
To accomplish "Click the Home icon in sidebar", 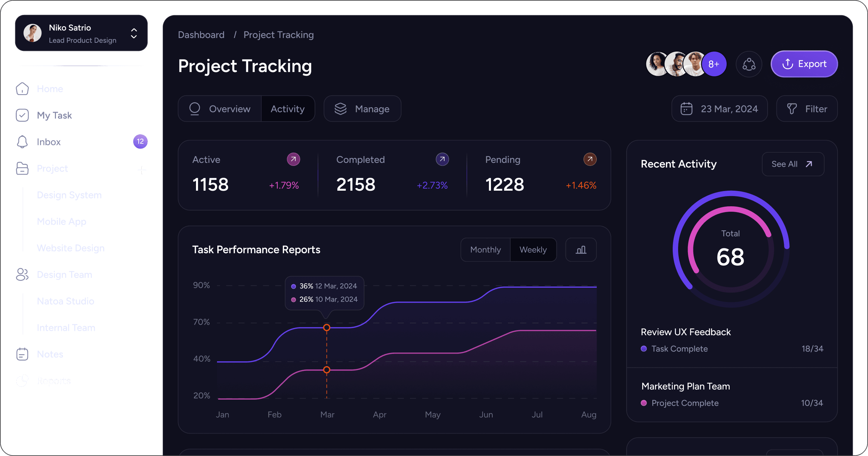I will point(22,89).
